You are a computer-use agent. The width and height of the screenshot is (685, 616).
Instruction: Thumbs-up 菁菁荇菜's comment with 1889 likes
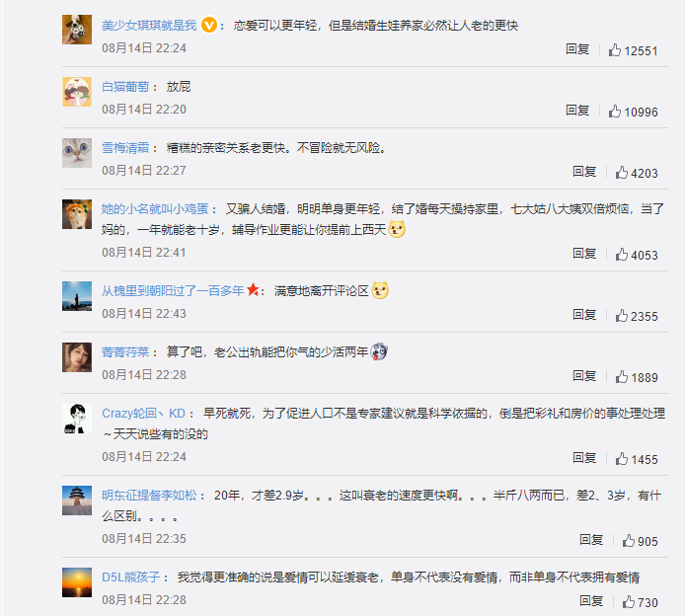click(x=622, y=376)
